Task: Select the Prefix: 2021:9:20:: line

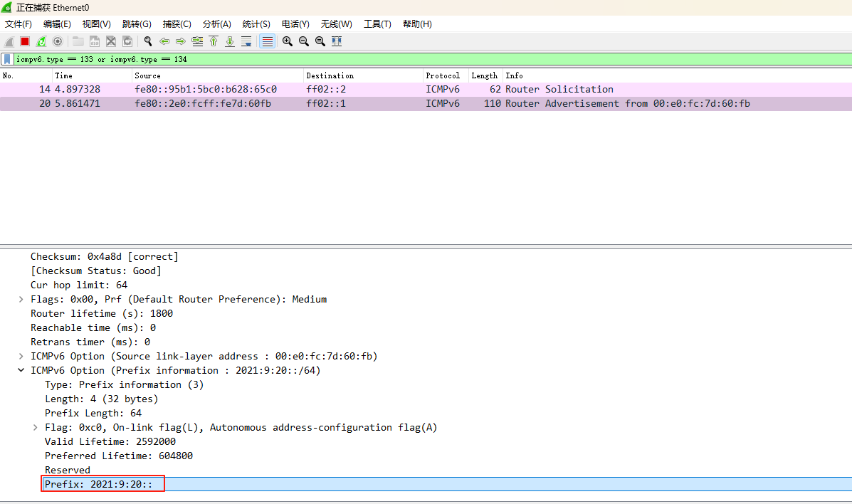Action: pos(98,485)
